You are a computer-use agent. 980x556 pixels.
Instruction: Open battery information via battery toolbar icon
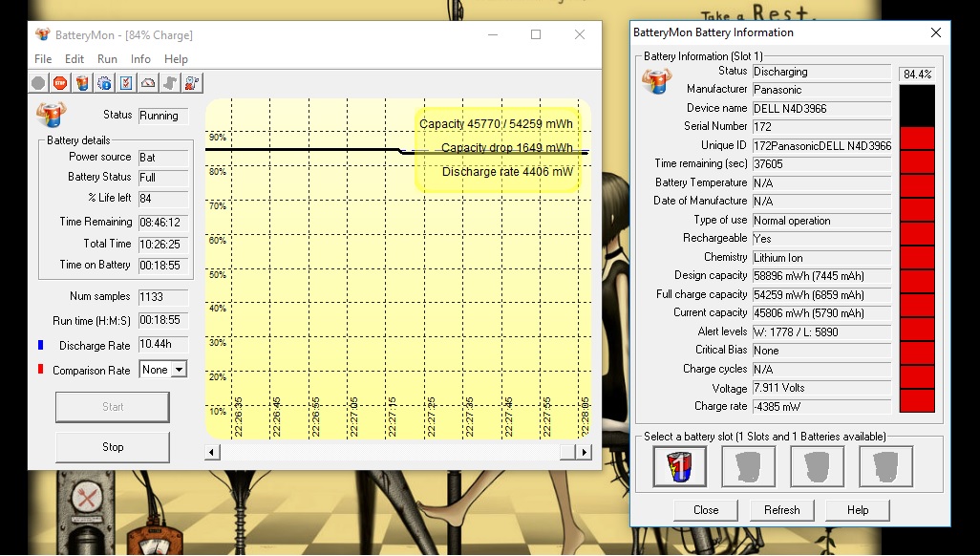(x=82, y=82)
